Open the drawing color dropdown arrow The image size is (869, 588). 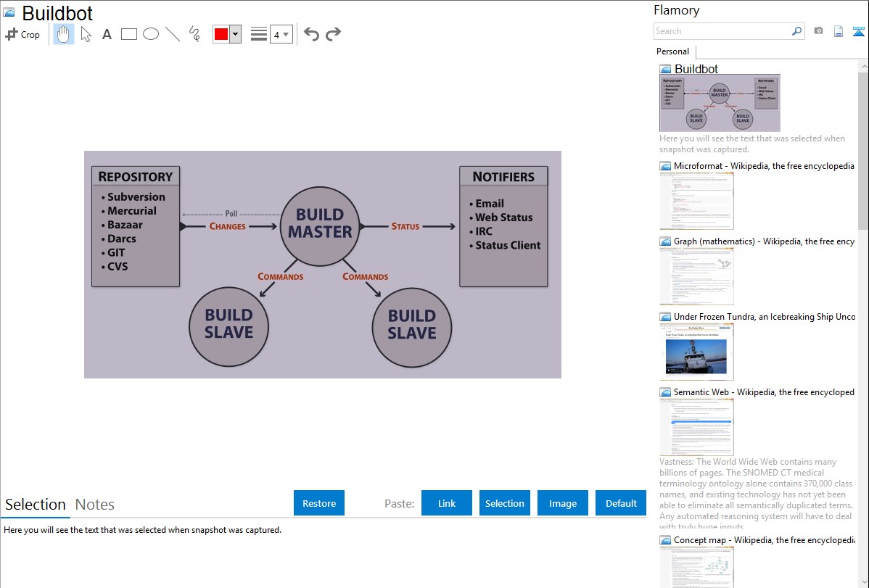point(236,34)
